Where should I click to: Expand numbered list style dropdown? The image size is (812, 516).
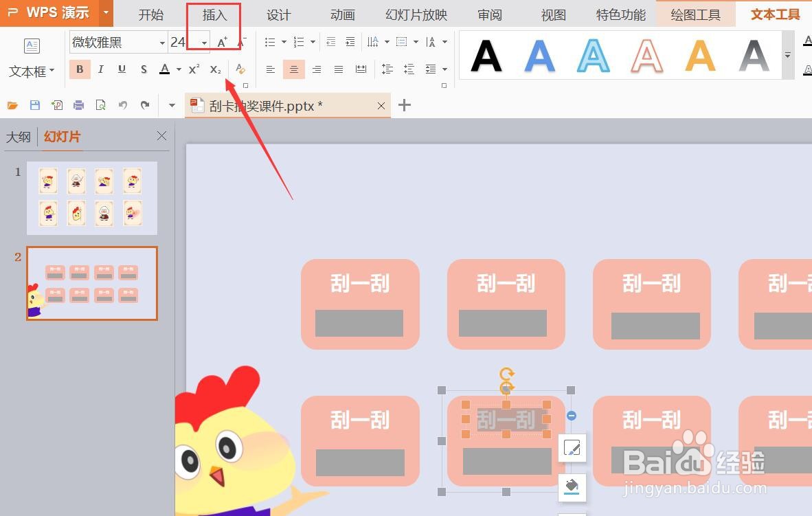[x=313, y=42]
